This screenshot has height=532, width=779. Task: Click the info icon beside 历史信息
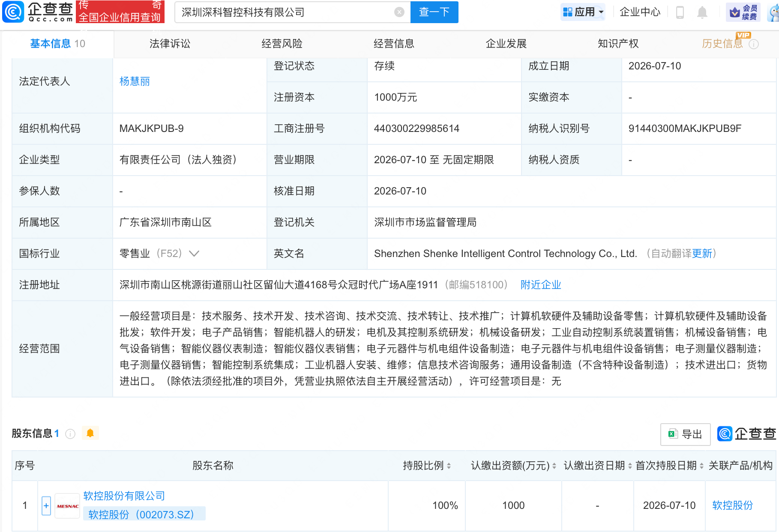pyautogui.click(x=754, y=44)
